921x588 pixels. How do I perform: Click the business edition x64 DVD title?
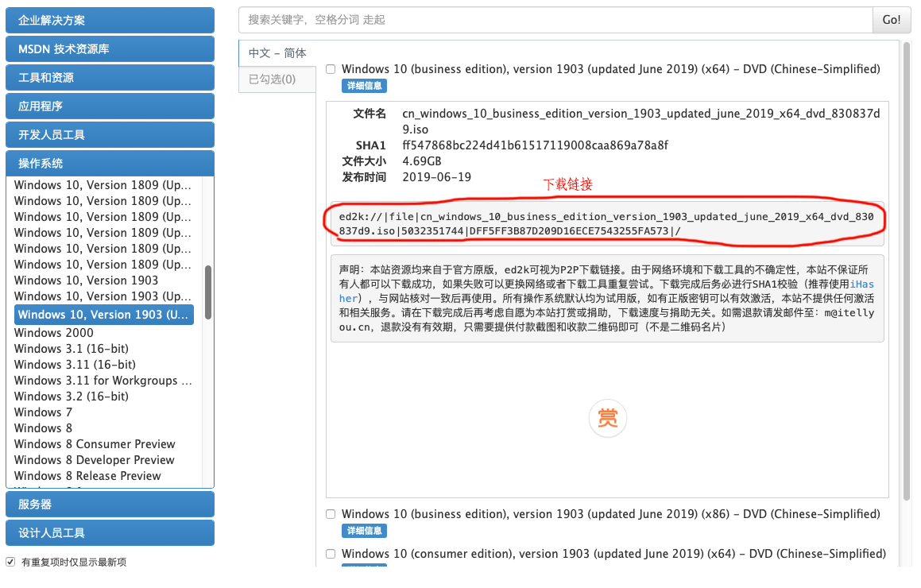611,68
